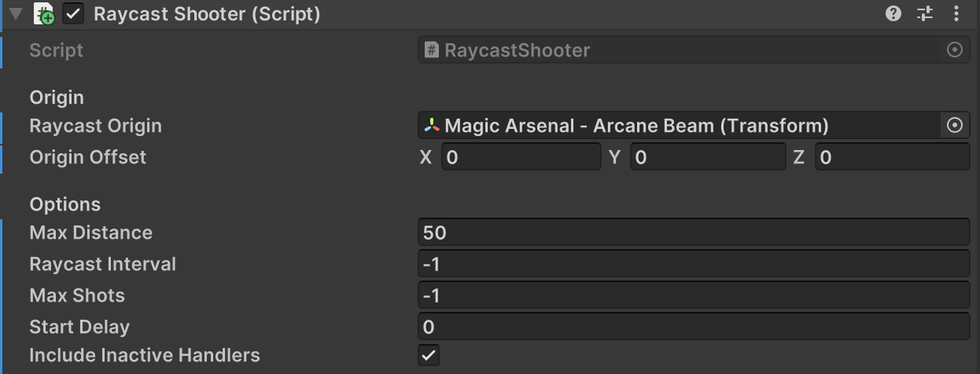Click the Raycast Shooter (Script) header title
Viewport: 980px width, 374px height.
[207, 14]
